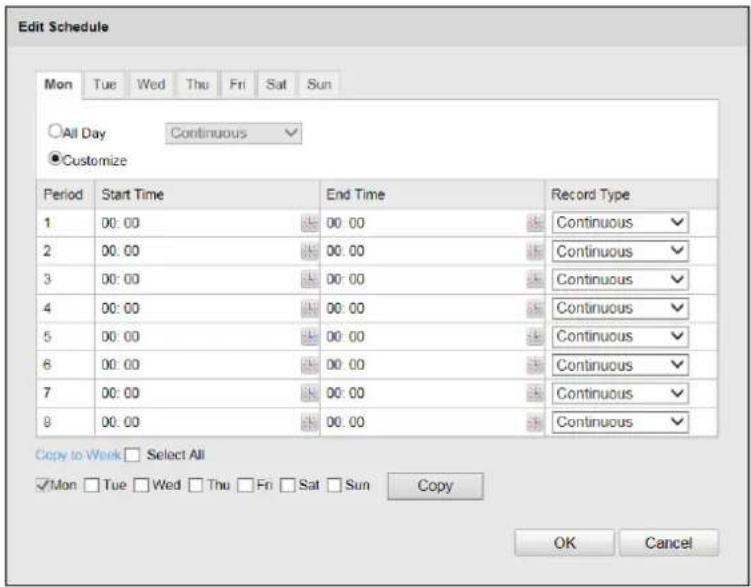
Task: Open time picker for period 5 end time
Action: pyautogui.click(x=535, y=337)
